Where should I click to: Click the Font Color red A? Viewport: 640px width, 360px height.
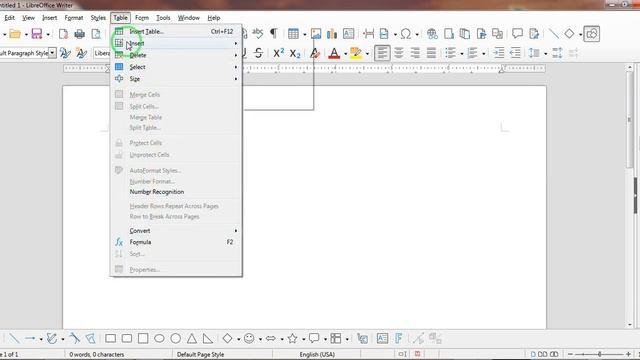coord(334,53)
